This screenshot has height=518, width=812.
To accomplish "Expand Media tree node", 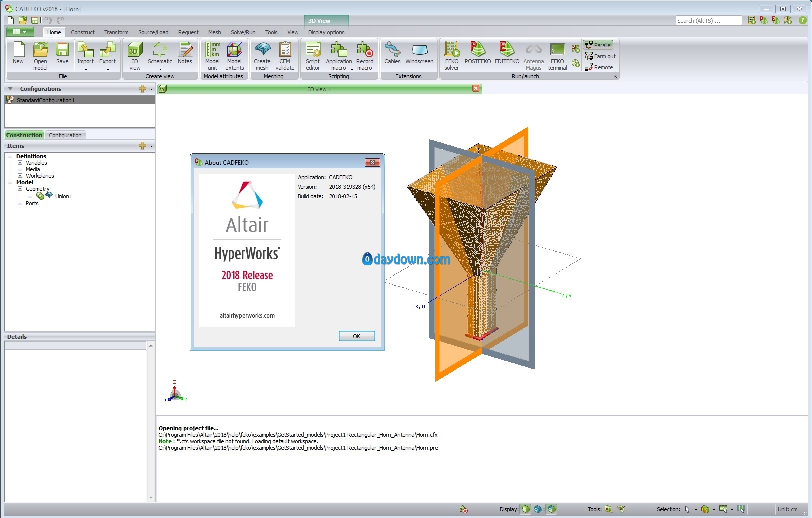I will pyautogui.click(x=20, y=169).
